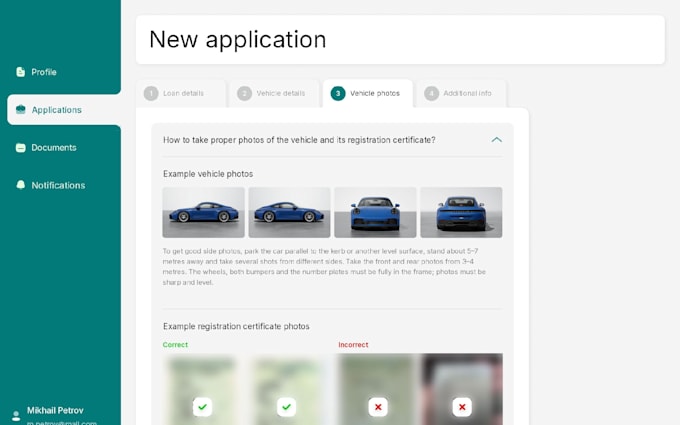Click the step 2 number circle
The image size is (680, 425).
(x=245, y=93)
